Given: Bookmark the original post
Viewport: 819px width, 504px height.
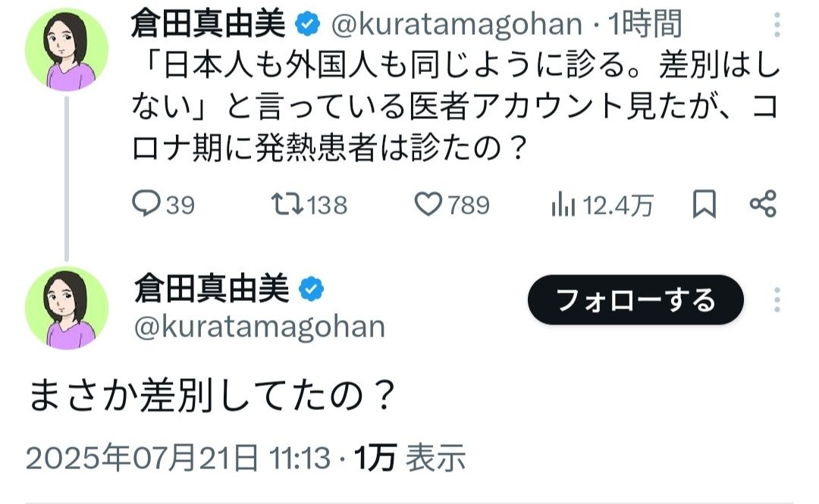Looking at the screenshot, I should pyautogui.click(x=704, y=205).
